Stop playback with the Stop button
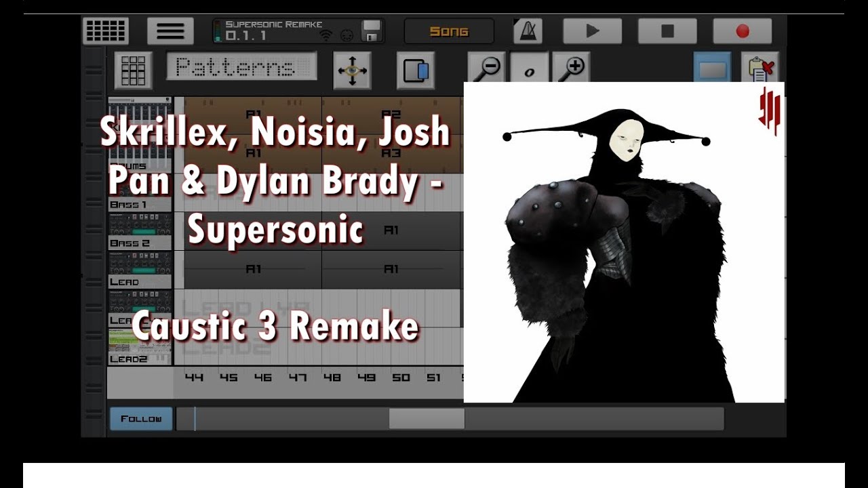868x488 pixels. pyautogui.click(x=667, y=31)
